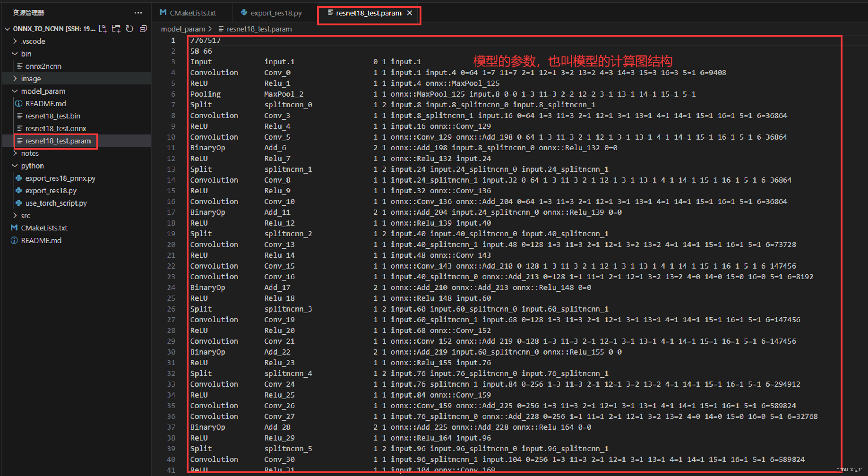Switch to the export_res18.py tab
The width and height of the screenshot is (868, 476).
276,13
